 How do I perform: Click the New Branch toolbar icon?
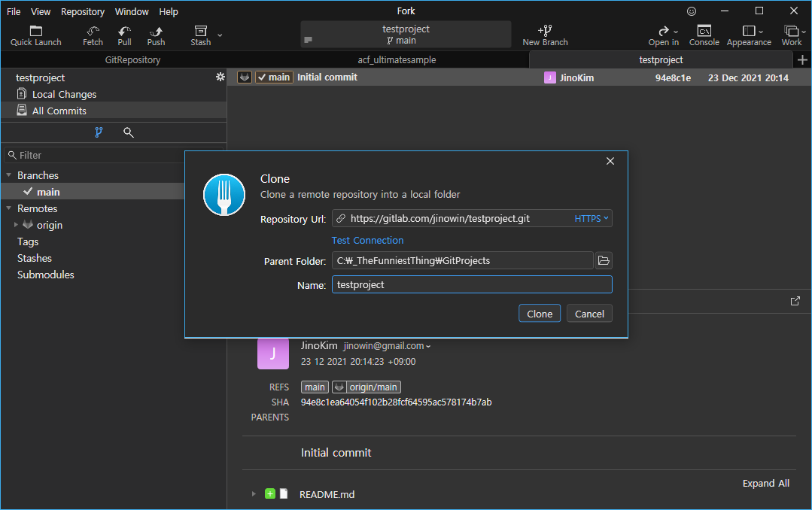click(x=545, y=35)
